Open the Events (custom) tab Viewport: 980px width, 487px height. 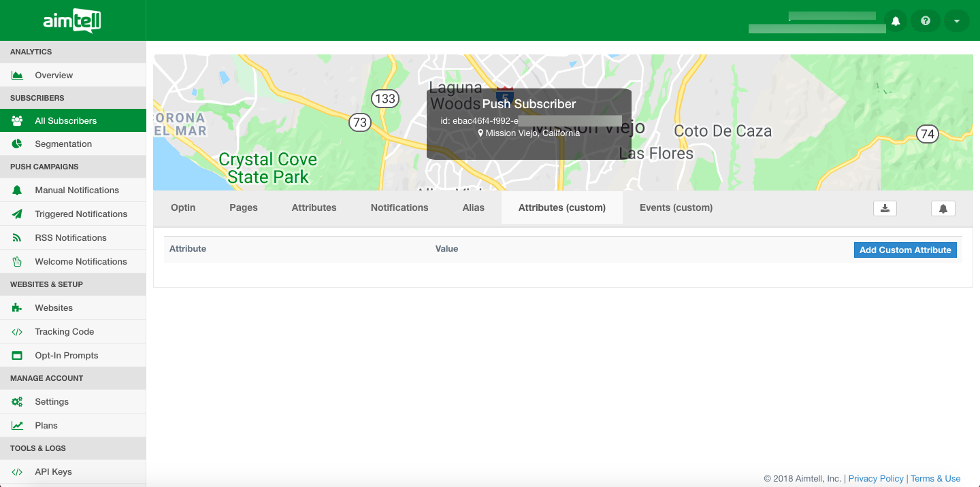point(676,207)
